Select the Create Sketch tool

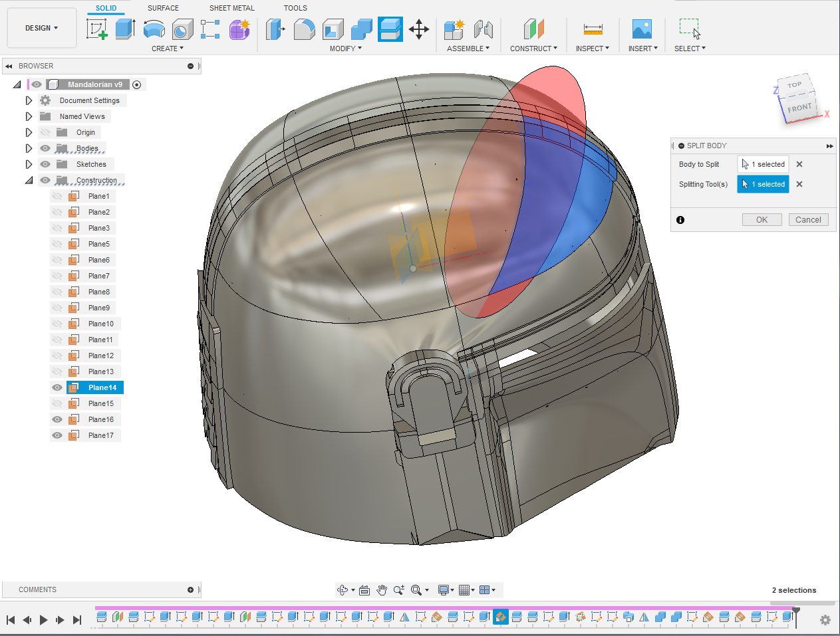tap(97, 29)
